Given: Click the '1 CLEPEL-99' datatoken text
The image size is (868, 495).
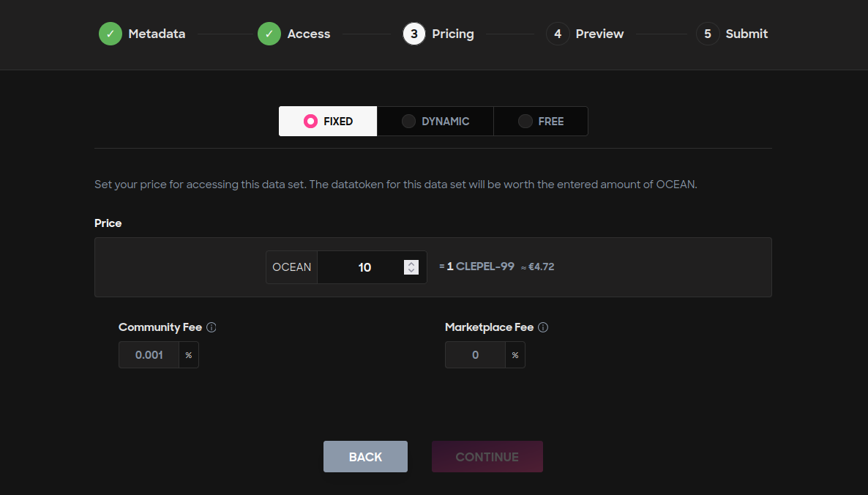Looking at the screenshot, I should pyautogui.click(x=481, y=267).
